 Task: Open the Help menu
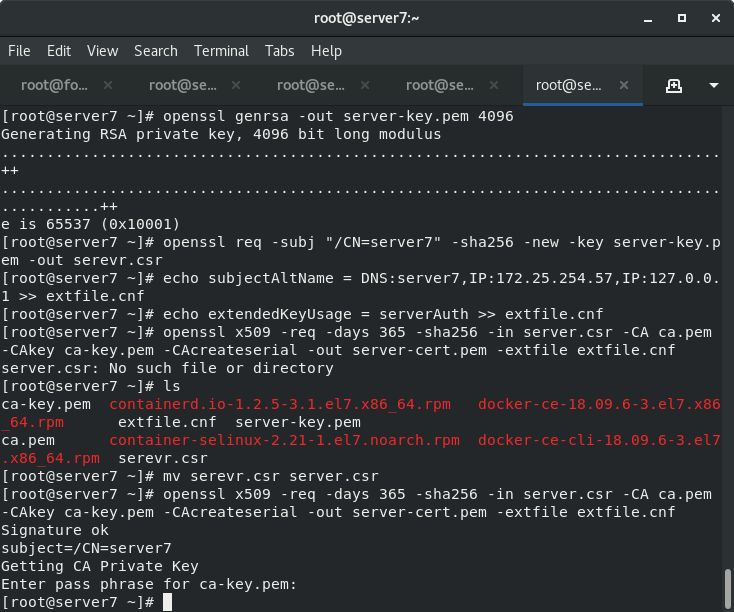pyautogui.click(x=326, y=51)
